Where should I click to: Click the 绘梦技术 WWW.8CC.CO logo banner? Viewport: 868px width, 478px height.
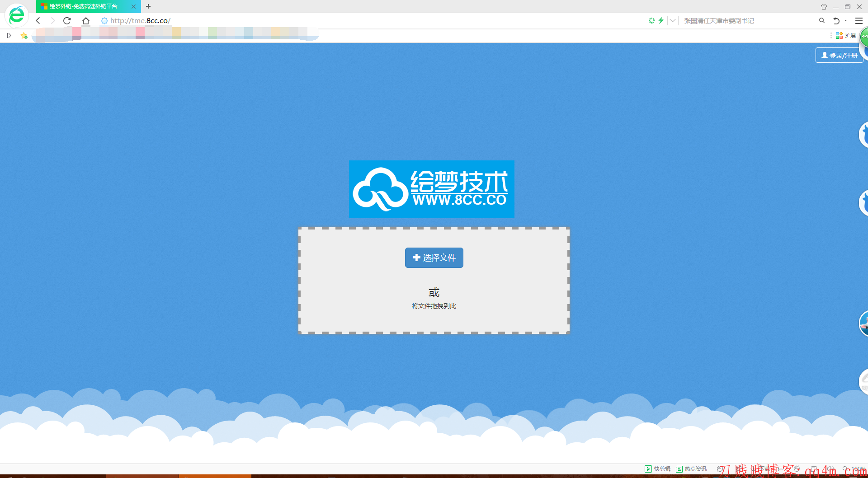coord(432,189)
